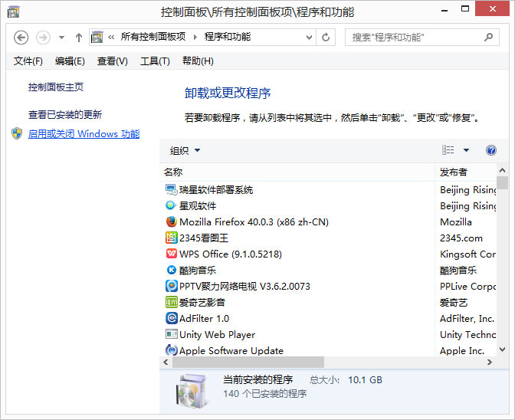Select the AdFilter 1.0 icon
This screenshot has height=420, width=515.
tap(171, 318)
